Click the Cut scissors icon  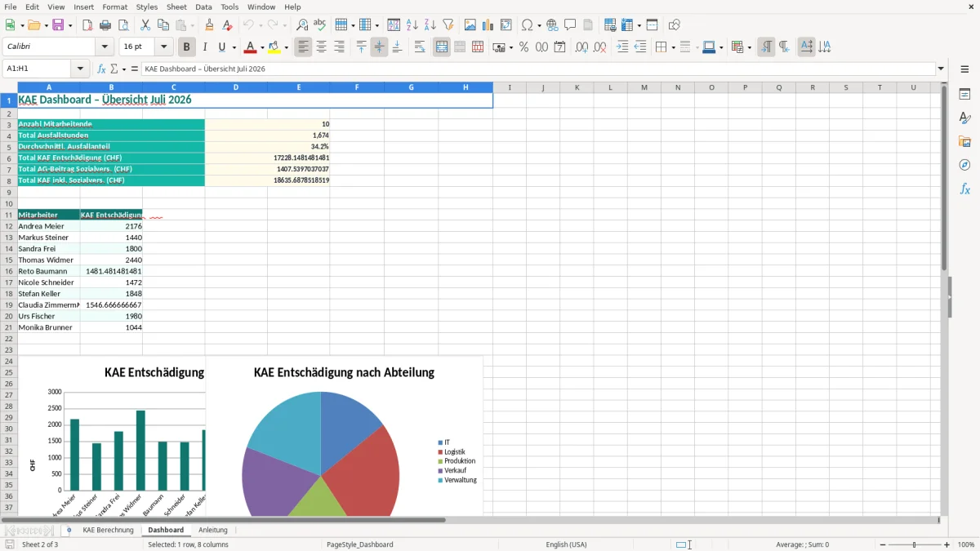point(145,25)
